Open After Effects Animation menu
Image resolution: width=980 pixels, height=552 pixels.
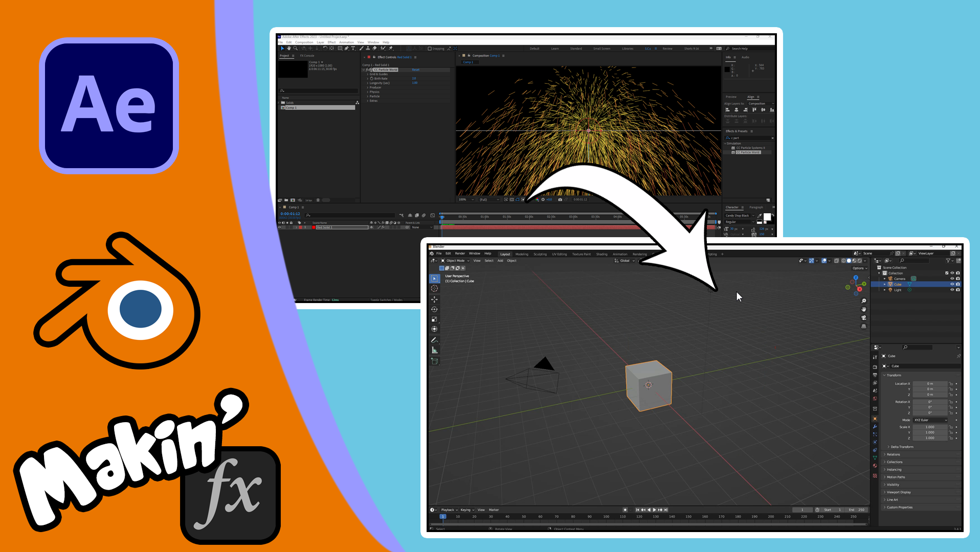tap(346, 42)
